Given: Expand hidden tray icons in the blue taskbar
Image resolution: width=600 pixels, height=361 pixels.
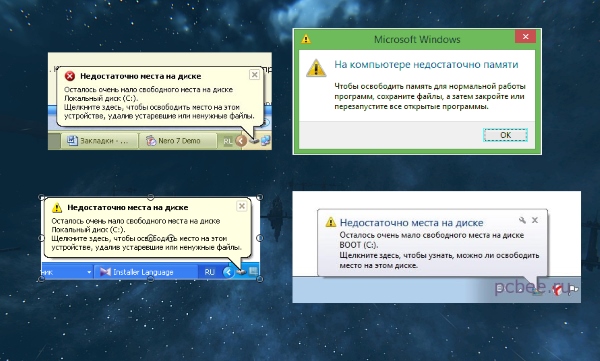Looking at the screenshot, I should (228, 272).
